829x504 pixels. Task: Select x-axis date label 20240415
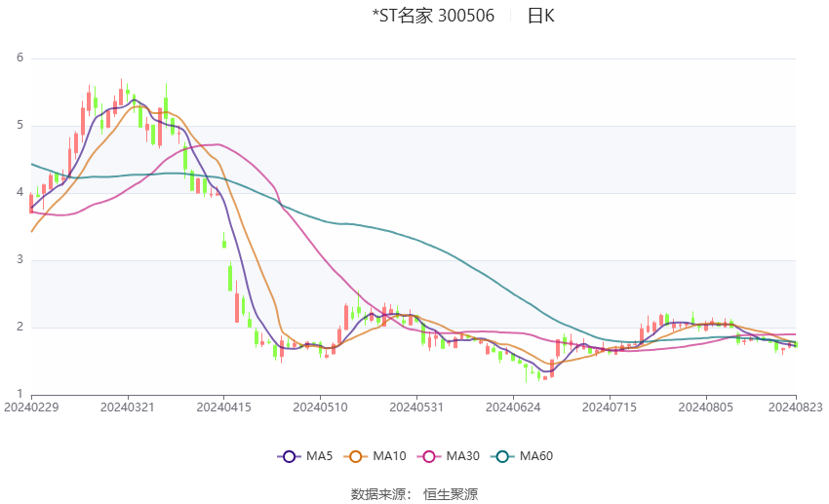[x=223, y=407]
